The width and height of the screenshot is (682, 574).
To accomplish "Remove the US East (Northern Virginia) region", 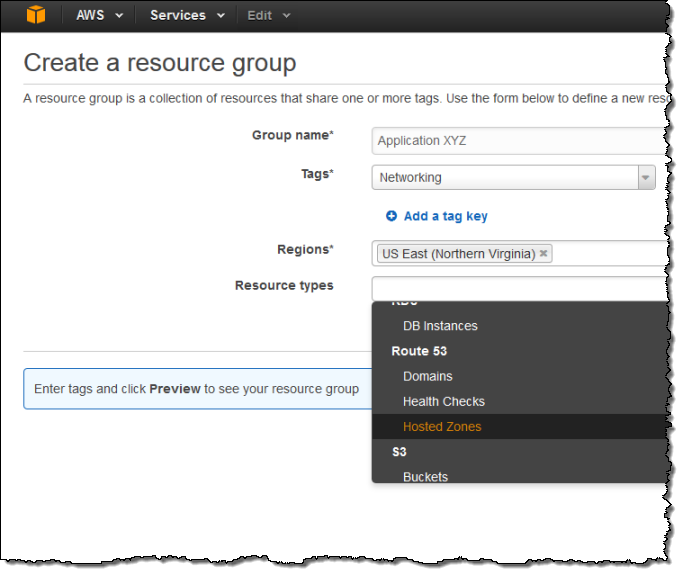I will 544,254.
